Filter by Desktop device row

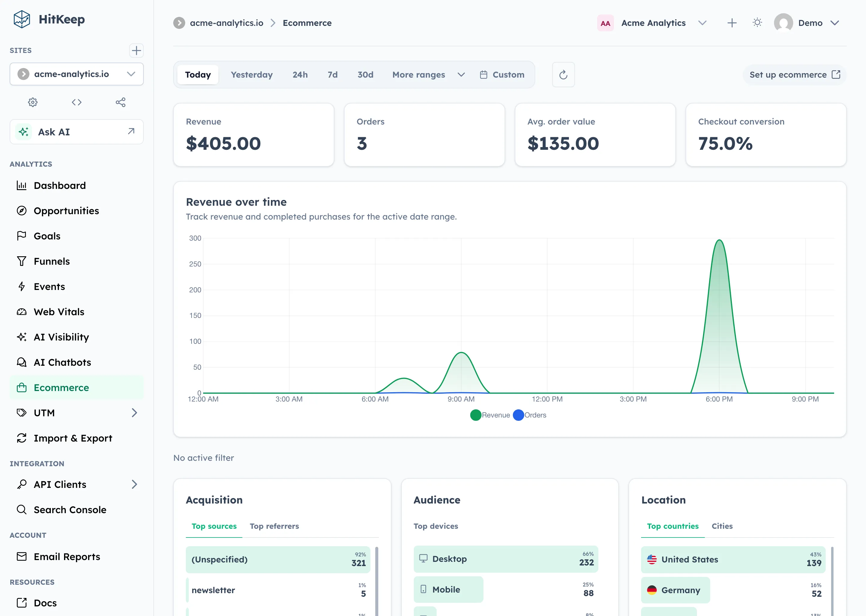pos(506,559)
